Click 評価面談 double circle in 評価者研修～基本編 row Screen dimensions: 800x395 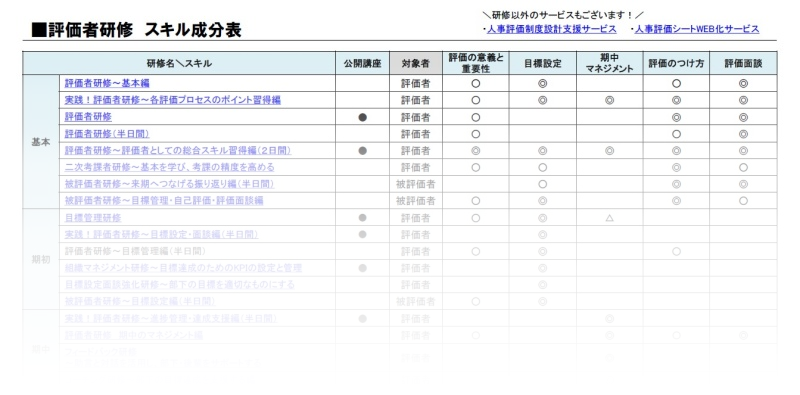[743, 84]
